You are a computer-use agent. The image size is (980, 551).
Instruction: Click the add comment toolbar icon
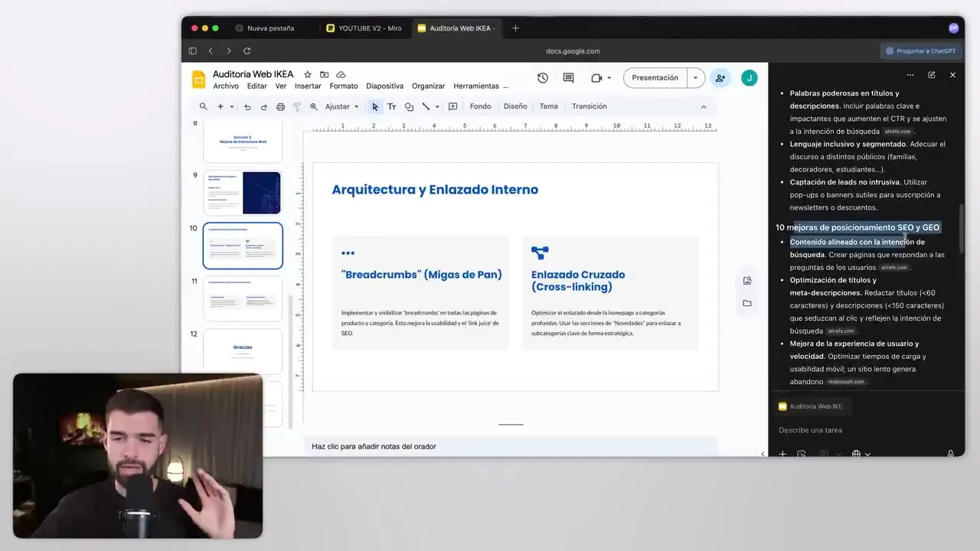(453, 107)
